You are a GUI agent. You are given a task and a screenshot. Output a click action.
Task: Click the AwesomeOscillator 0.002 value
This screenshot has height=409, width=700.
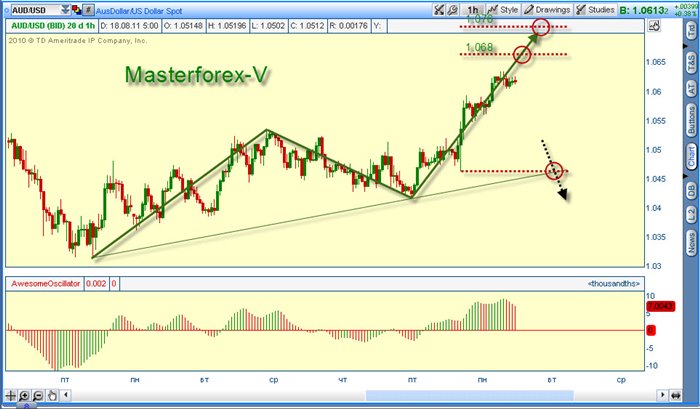coord(96,284)
